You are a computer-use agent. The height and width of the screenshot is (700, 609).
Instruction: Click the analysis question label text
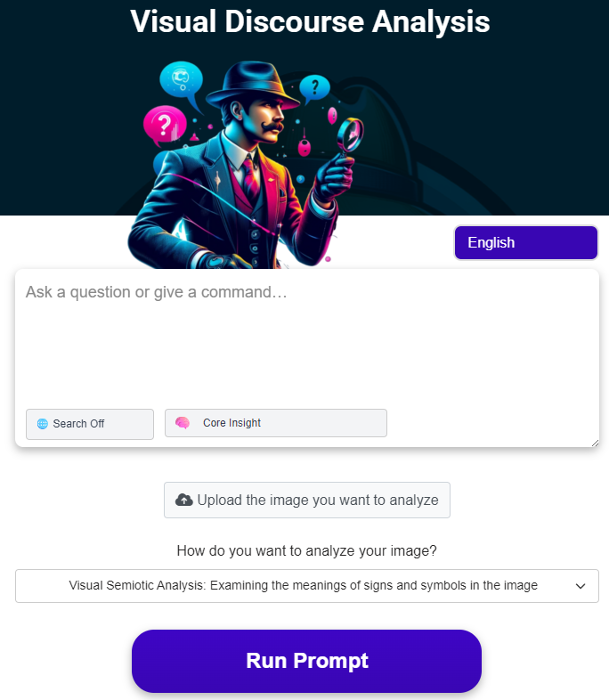click(307, 551)
